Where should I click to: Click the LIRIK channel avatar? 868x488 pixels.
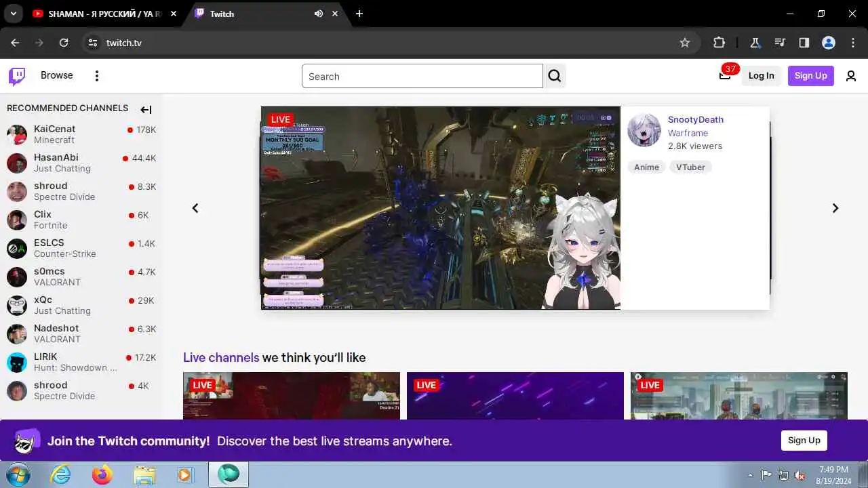click(x=17, y=362)
